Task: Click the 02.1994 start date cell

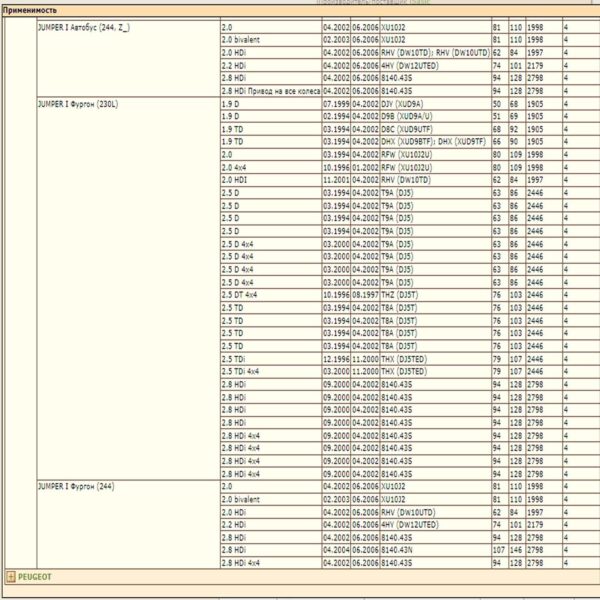Action: click(336, 116)
